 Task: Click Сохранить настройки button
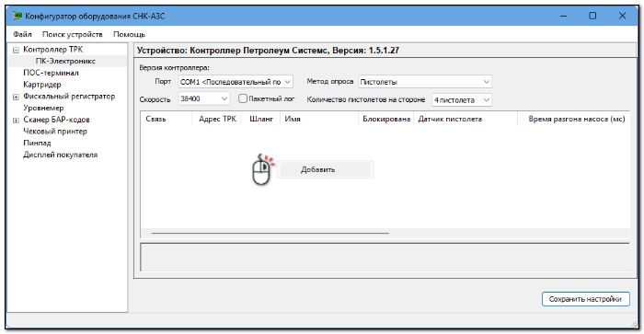point(585,299)
